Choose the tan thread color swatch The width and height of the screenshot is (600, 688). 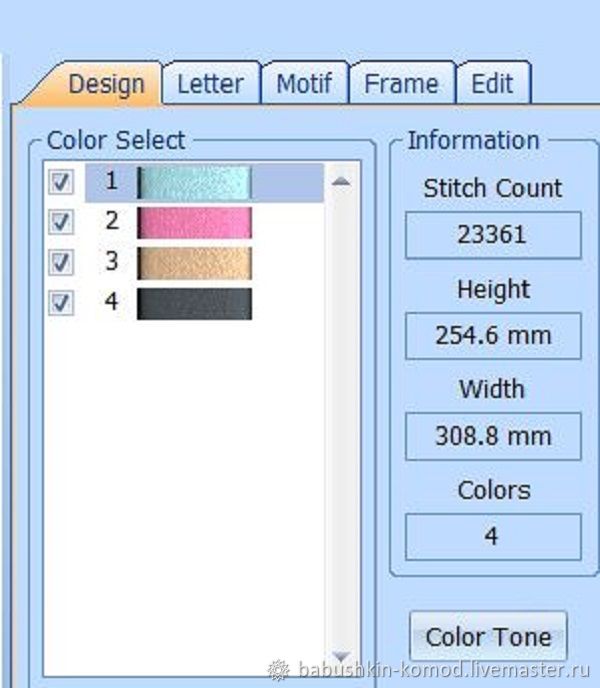coord(194,263)
